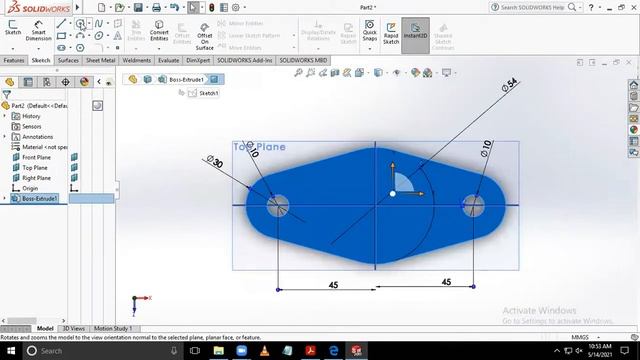640x360 pixels.
Task: Select the Arc sketch tool
Action: coord(80,36)
